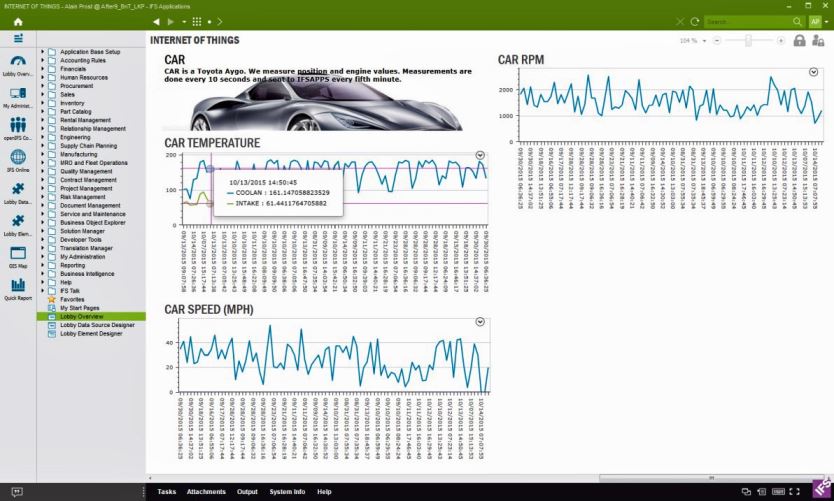Screen dimensions: 834x501
Task: Click into the Search field
Action: click(x=747, y=22)
